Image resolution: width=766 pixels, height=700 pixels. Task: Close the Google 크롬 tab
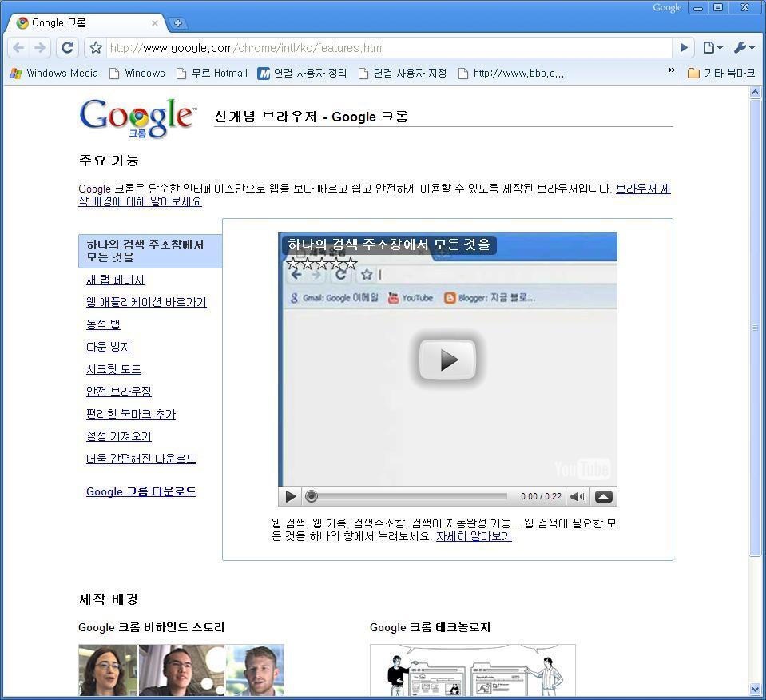click(154, 23)
